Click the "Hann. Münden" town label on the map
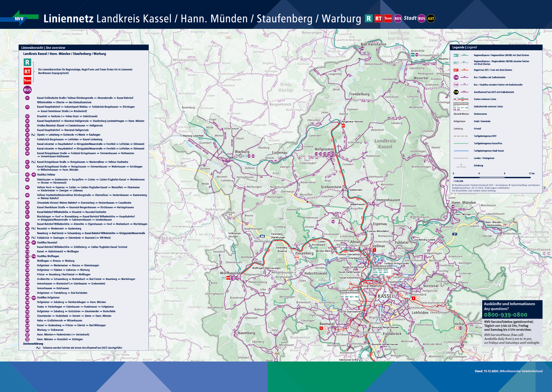Viewport: 552px width, 392px height. (464, 203)
